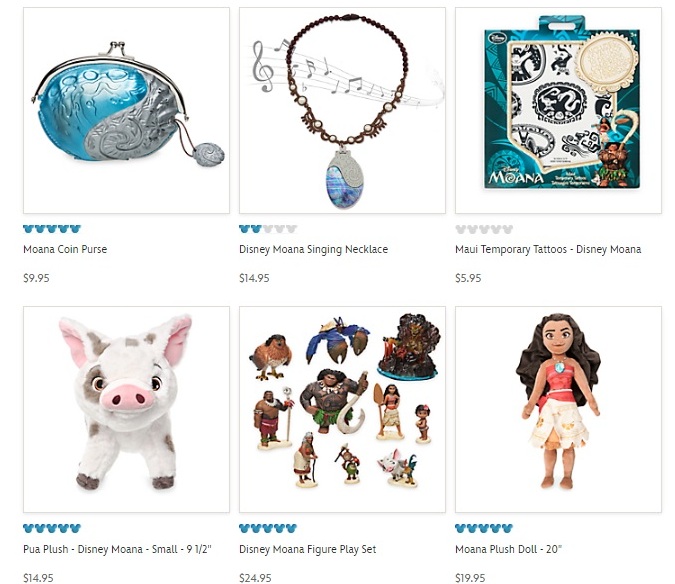Click Disney Moana Figure Play Set title
The height and width of the screenshot is (584, 675).
point(307,550)
